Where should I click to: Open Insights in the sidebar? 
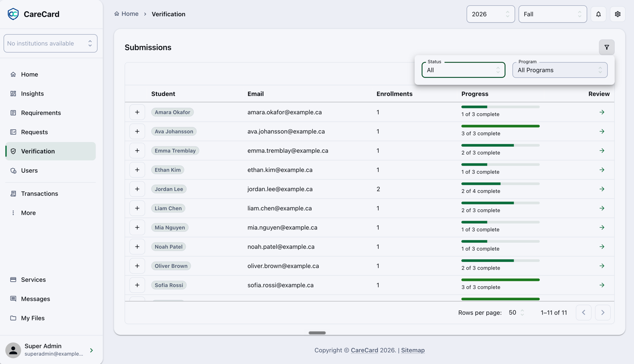pos(50,94)
